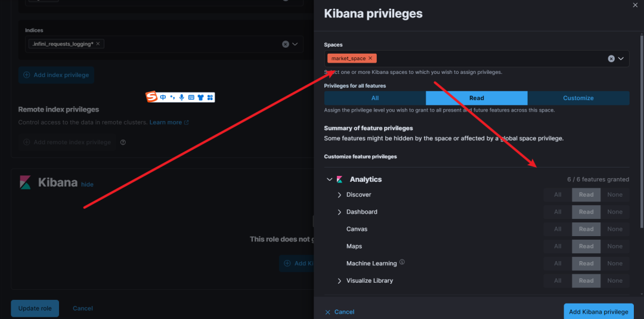Image resolution: width=644 pixels, height=319 pixels.
Task: Expand the Visualize Library sub-privileges
Action: click(339, 281)
